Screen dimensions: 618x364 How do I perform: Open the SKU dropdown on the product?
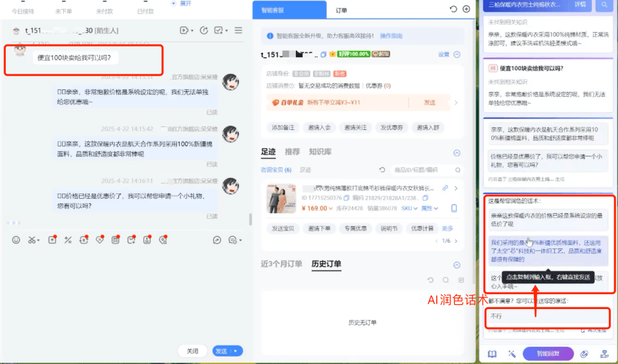point(409,208)
